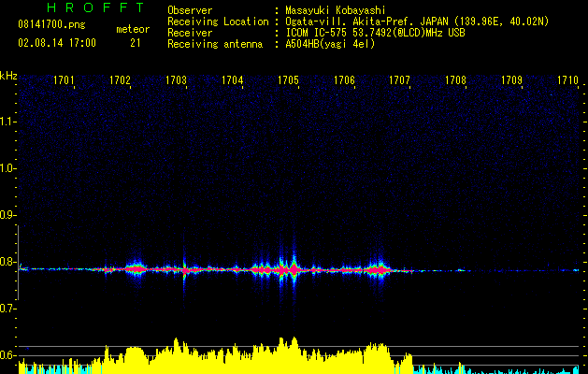Image resolution: width=588 pixels, height=374 pixels.
Task: Click the 0.6 kHz axis label
Action: click(x=7, y=355)
